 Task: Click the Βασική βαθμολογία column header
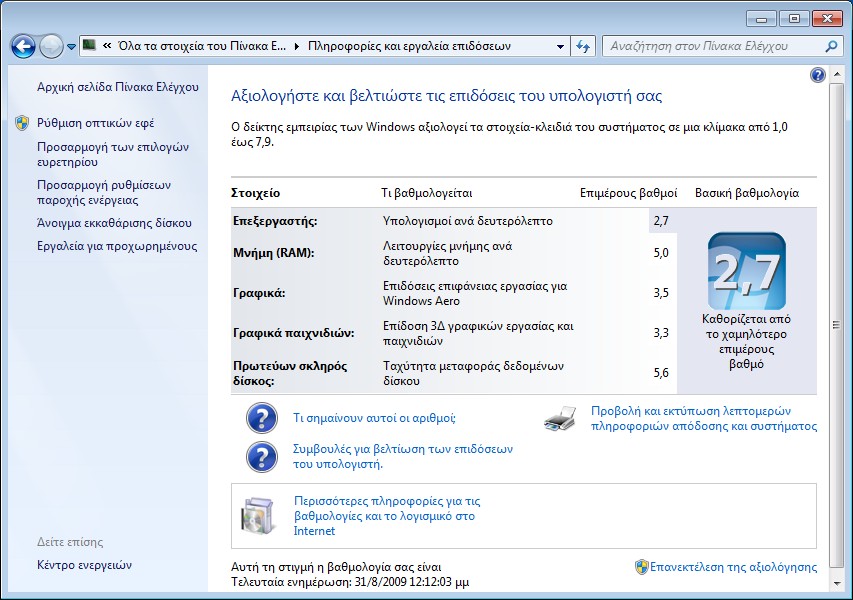click(x=747, y=193)
